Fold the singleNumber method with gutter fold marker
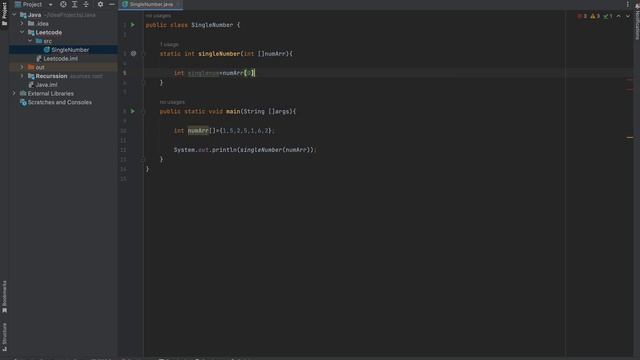The image size is (640, 360). point(144,53)
